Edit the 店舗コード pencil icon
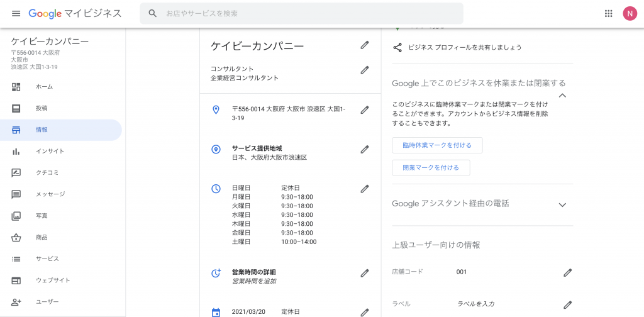This screenshot has width=644, height=317. point(568,272)
